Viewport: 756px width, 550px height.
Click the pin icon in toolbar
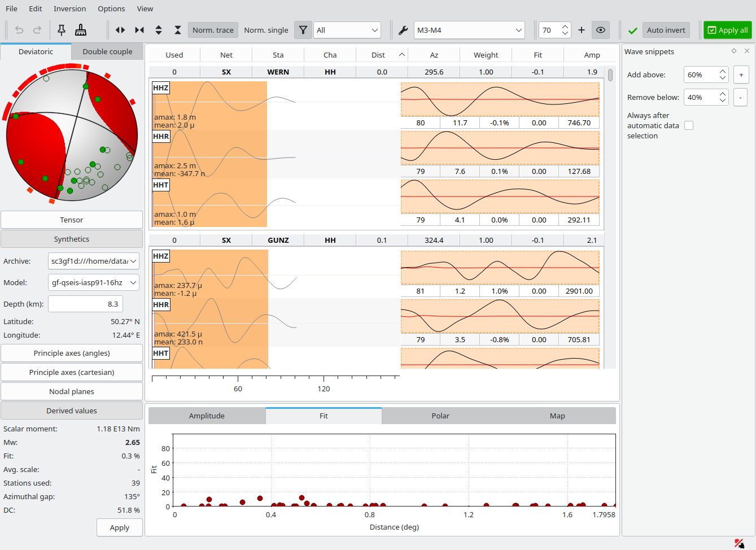tap(62, 30)
